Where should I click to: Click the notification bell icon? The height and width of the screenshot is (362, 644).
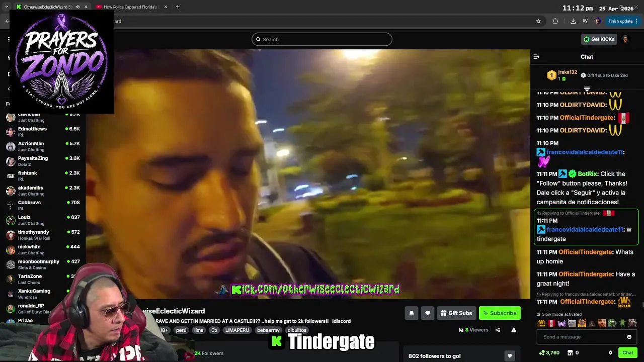tap(411, 313)
